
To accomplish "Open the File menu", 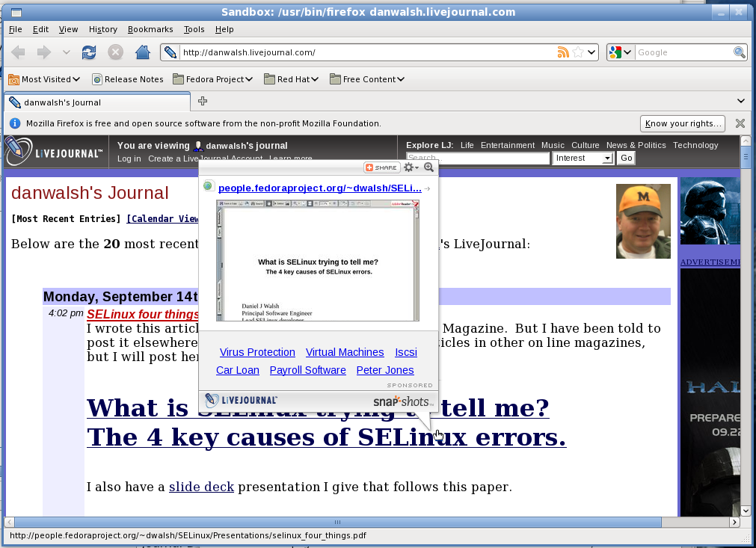I will tap(16, 29).
